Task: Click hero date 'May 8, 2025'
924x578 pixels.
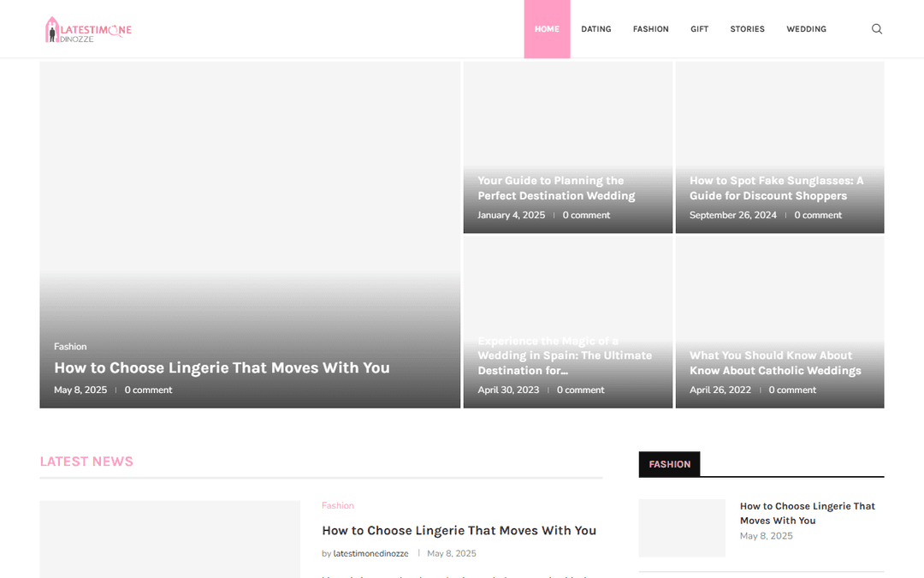Action: coord(80,390)
